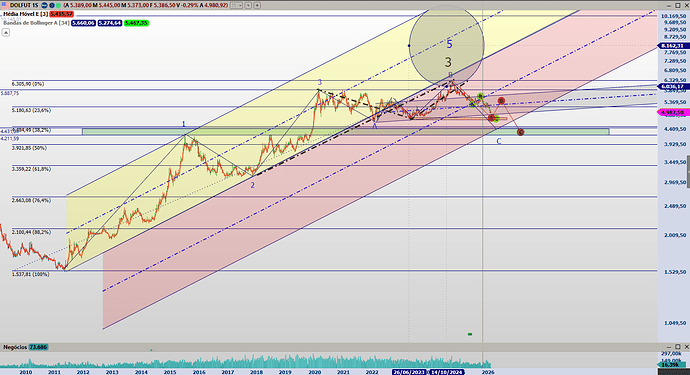The height and width of the screenshot is (375, 690).
Task: Click the 2020 year label on time axis
Action: click(x=314, y=372)
